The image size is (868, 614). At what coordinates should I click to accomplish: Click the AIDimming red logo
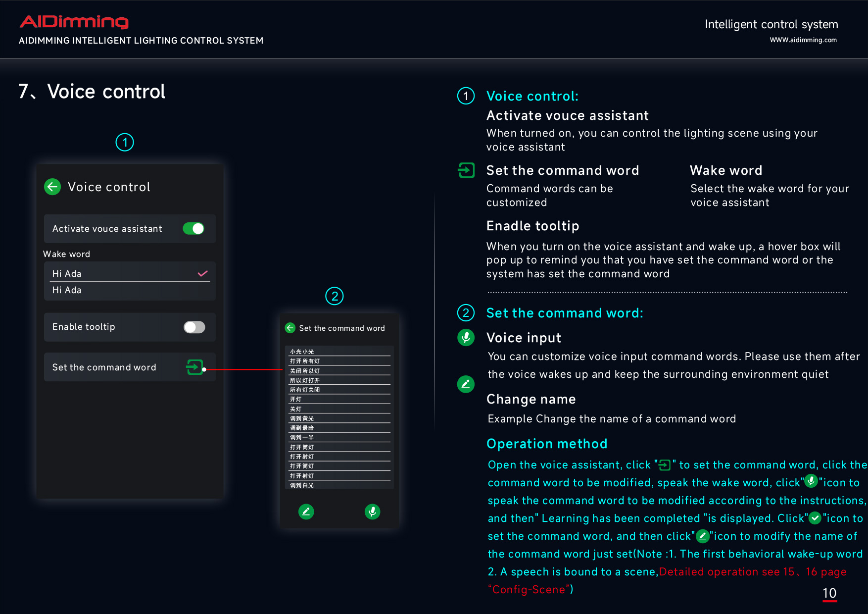74,21
